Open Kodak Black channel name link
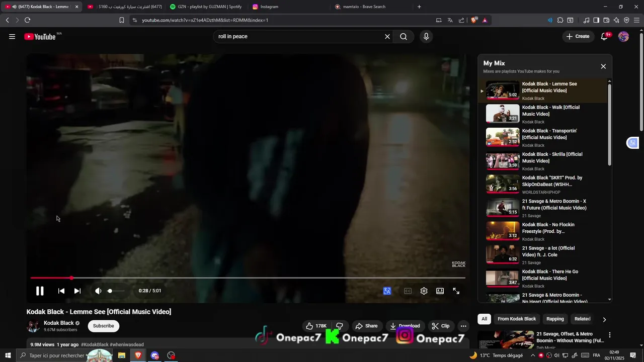The height and width of the screenshot is (362, 644). point(59,323)
